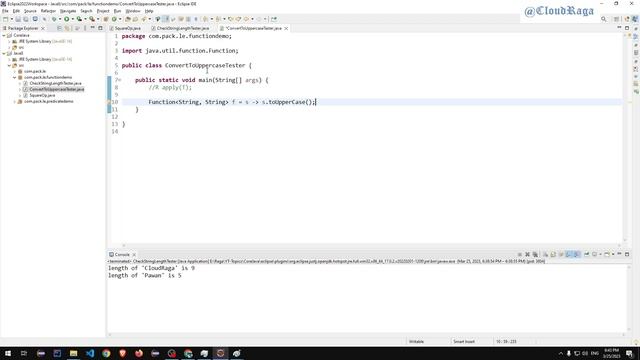Click the green Run button in toolbar
This screenshot has height=360, width=640.
point(67,19)
